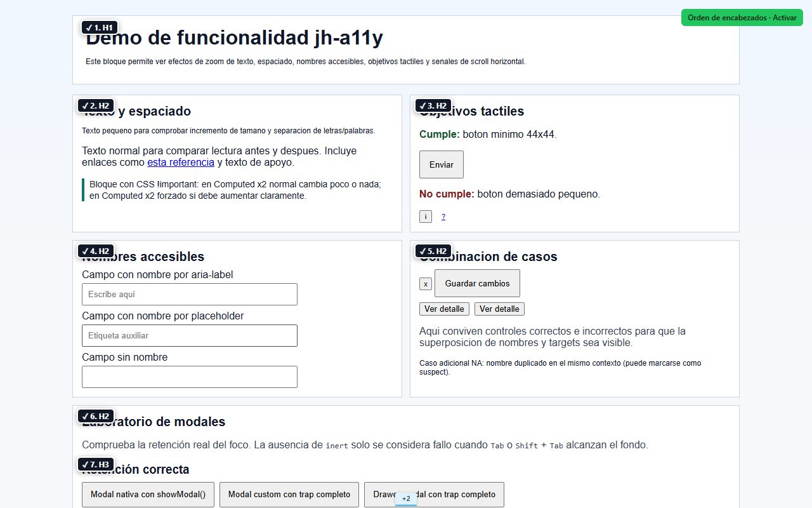Click the "4. H2" heading order badge
Screen dimensions: 812x508
pyautogui.click(x=95, y=251)
